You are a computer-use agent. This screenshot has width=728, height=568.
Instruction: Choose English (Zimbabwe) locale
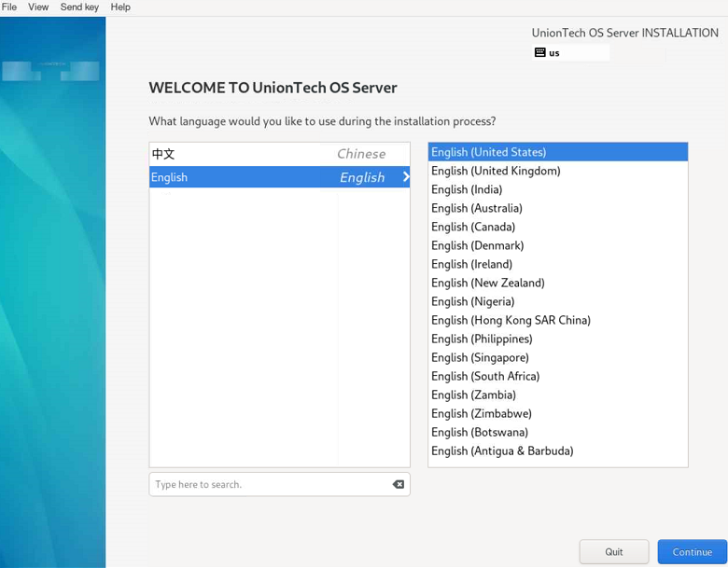558,413
